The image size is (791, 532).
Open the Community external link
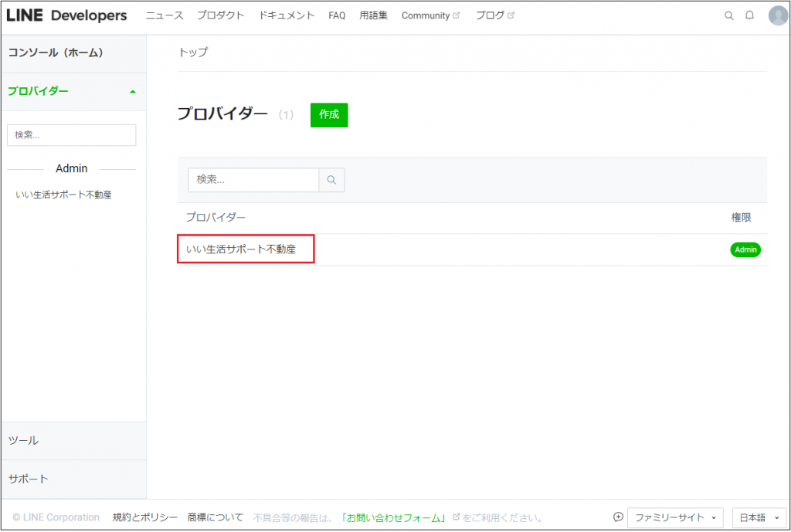tap(430, 15)
